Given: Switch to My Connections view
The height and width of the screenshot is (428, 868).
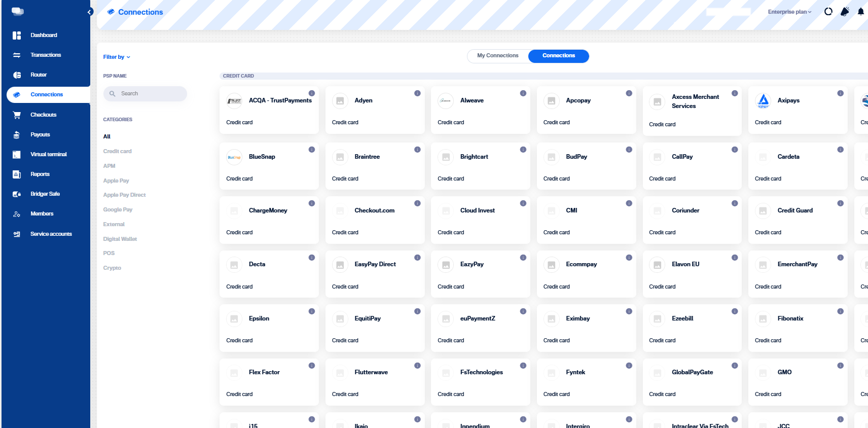Looking at the screenshot, I should [497, 56].
